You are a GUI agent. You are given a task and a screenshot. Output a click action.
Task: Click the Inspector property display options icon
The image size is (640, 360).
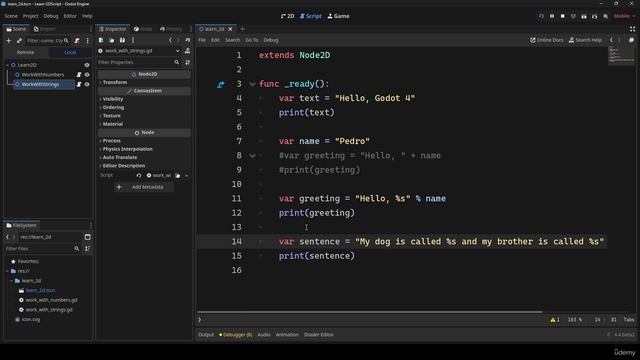coord(187,62)
